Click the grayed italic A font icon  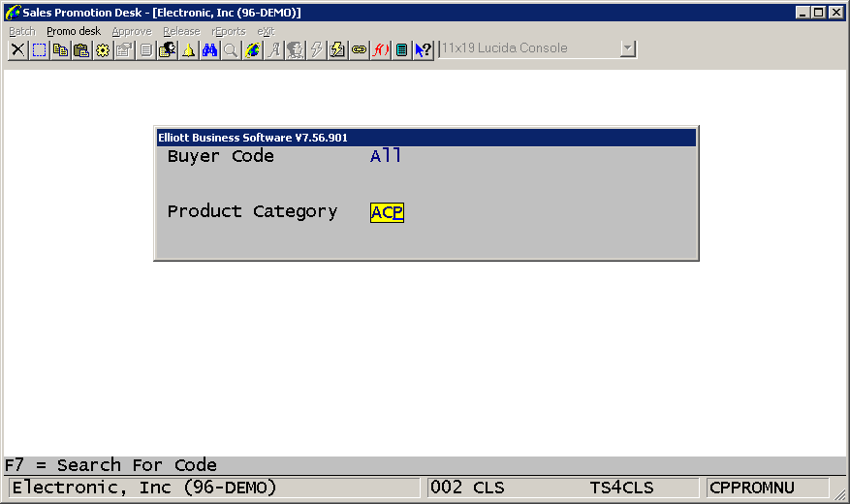[273, 49]
